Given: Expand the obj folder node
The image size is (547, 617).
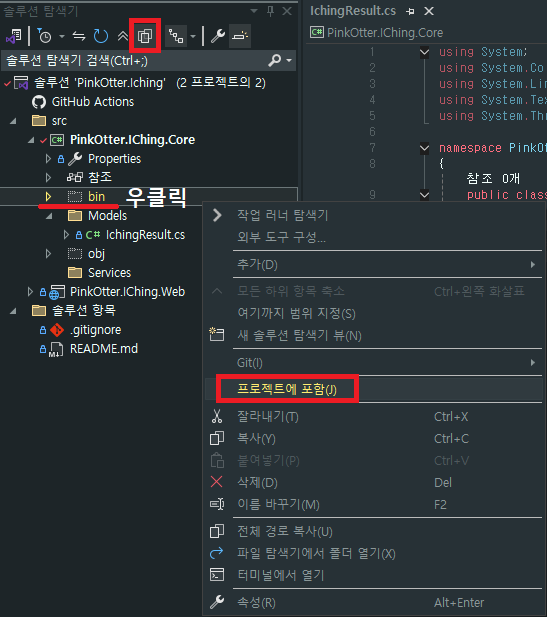Looking at the screenshot, I should coord(48,253).
